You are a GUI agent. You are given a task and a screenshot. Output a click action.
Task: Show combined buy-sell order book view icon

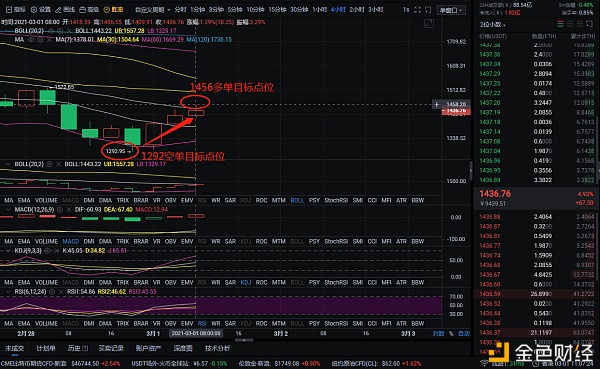(x=560, y=24)
